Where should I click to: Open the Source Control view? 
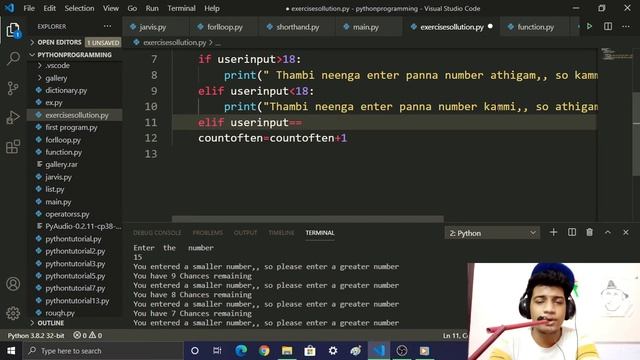[x=13, y=88]
